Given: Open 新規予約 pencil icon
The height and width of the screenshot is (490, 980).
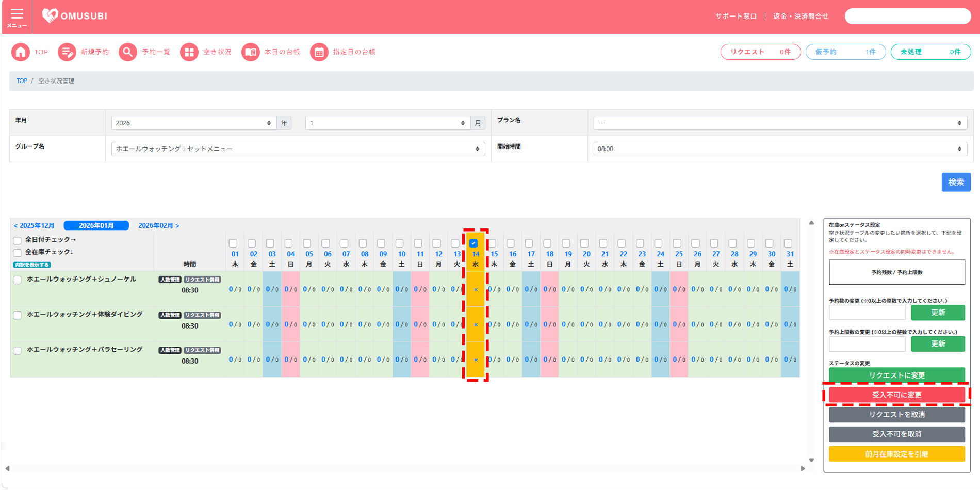Looking at the screenshot, I should (67, 52).
